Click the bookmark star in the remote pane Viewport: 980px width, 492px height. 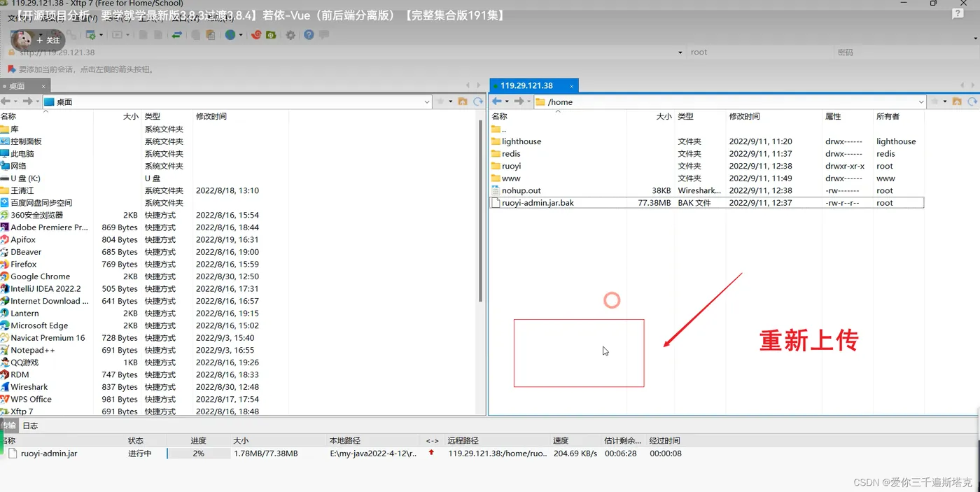click(x=934, y=101)
